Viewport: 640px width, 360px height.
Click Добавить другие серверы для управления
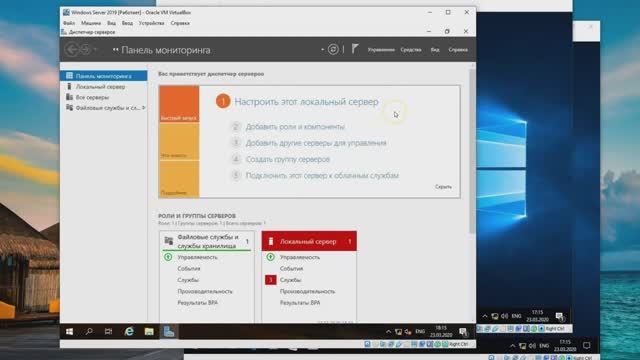[x=316, y=143]
